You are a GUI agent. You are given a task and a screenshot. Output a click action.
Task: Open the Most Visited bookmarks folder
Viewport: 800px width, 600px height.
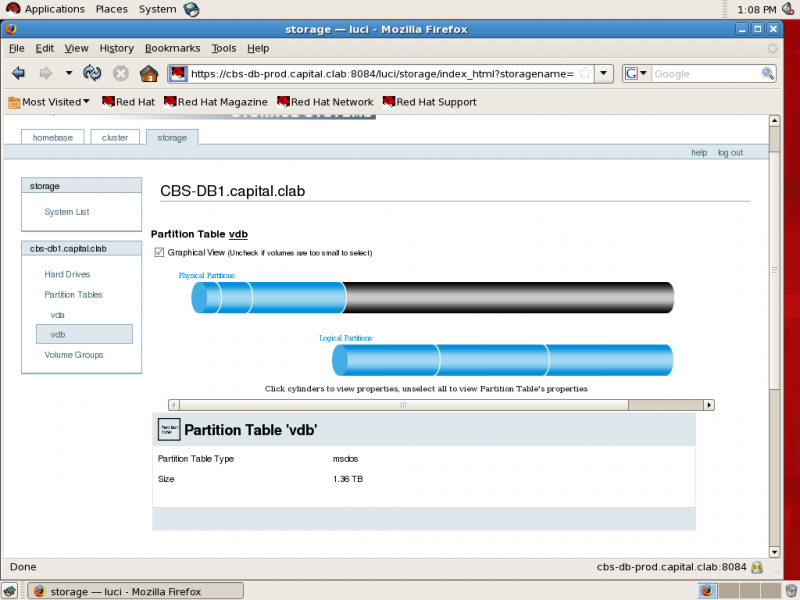(49, 102)
